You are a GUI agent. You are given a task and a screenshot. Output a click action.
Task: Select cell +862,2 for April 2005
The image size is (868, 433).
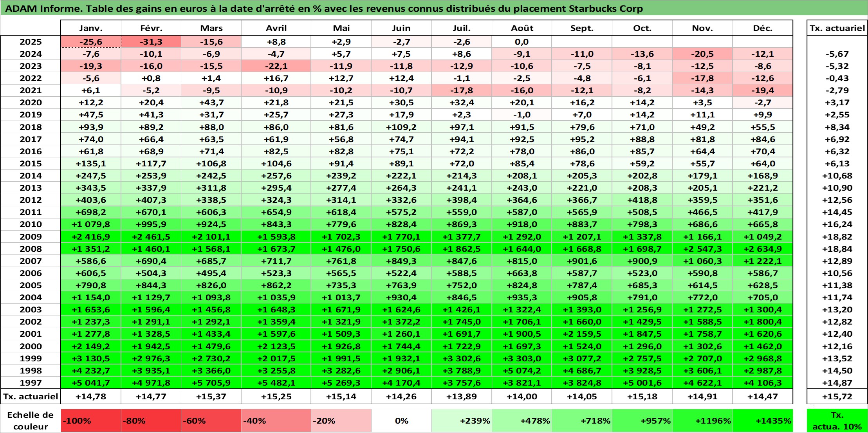point(276,285)
